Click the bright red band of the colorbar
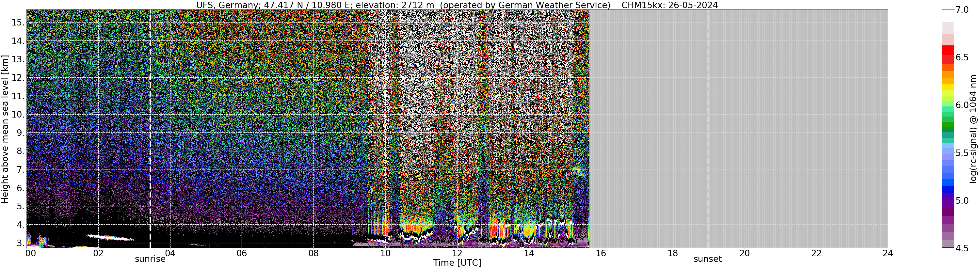This screenshot has height=269, width=980. click(x=948, y=51)
